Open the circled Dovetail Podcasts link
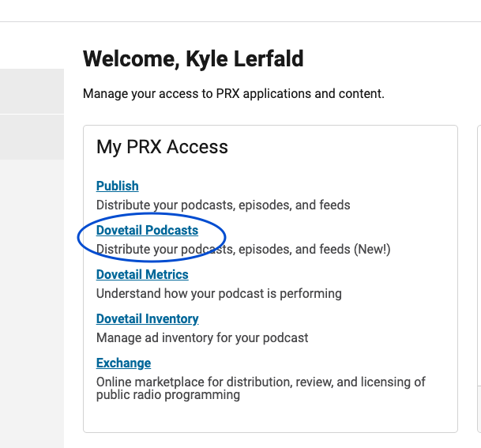This screenshot has height=448, width=481. point(147,230)
